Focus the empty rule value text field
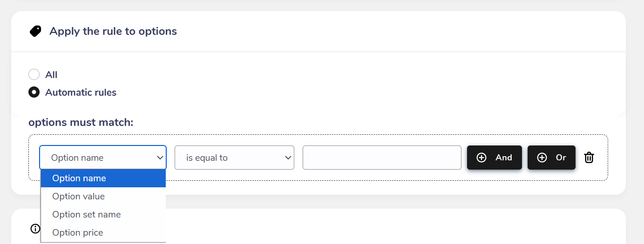This screenshot has height=244, width=644. click(x=382, y=158)
